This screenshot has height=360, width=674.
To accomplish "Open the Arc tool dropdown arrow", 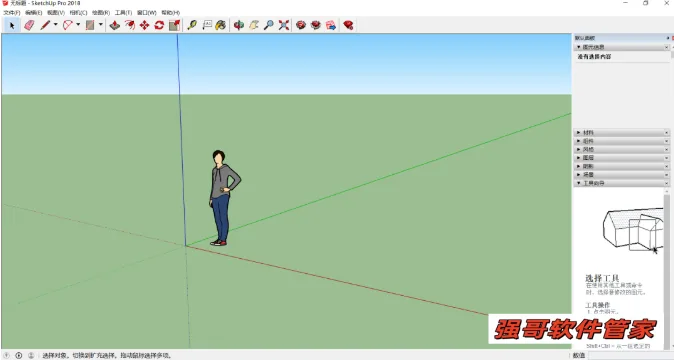I will (78, 25).
